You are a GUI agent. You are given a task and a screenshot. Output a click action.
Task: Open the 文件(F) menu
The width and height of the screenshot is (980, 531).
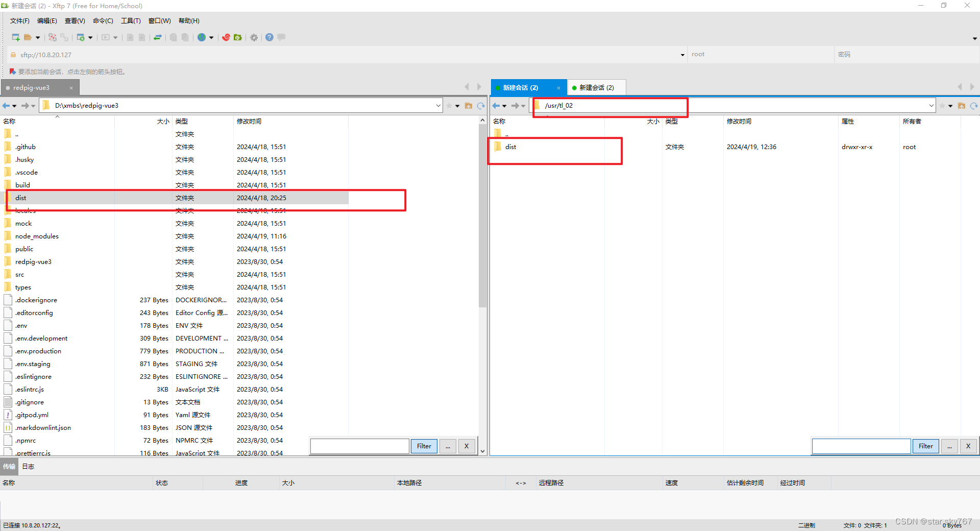[x=20, y=21]
